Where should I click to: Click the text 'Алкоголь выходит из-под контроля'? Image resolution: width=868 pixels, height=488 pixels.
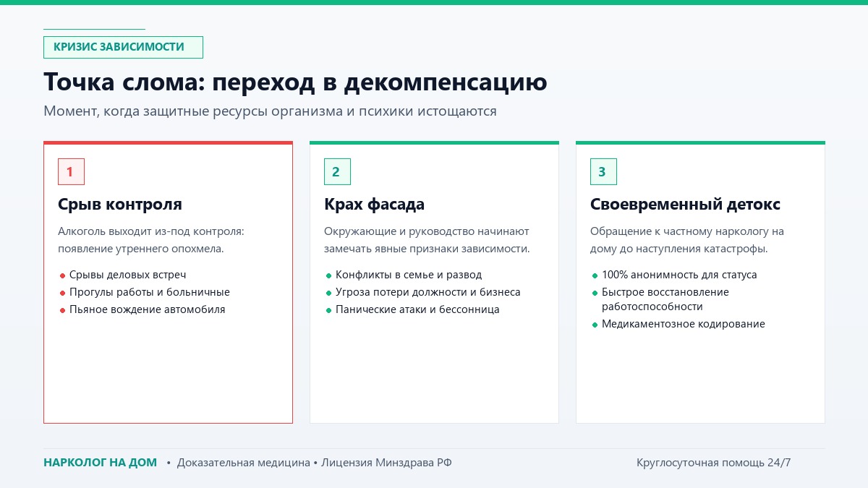151,231
